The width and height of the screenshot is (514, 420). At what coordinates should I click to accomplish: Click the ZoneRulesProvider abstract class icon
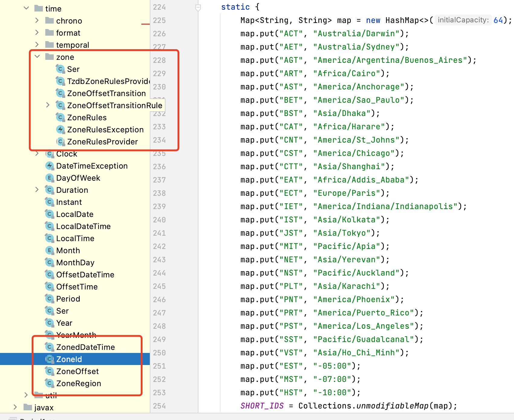(60, 142)
